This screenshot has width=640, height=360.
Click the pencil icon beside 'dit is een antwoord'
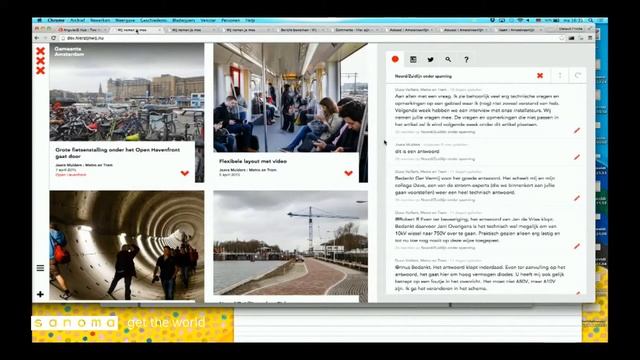pos(577,157)
